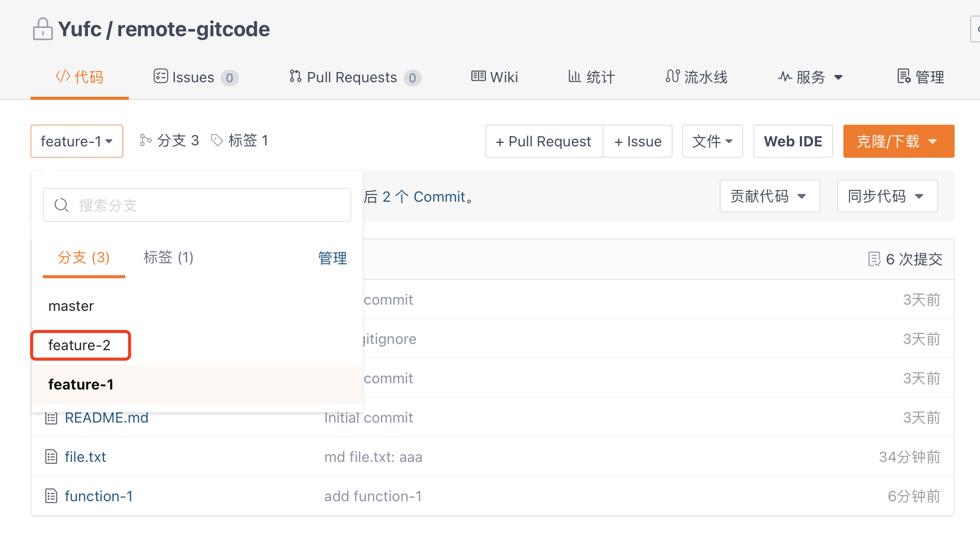Viewport: 980px width, 540px height.
Task: Switch to the Issues tab
Action: click(195, 77)
